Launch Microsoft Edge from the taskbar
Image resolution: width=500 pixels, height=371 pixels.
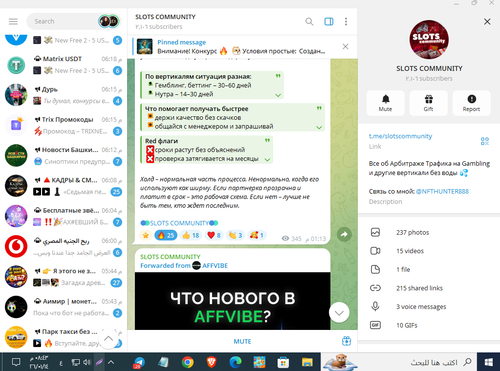[x=235, y=362]
